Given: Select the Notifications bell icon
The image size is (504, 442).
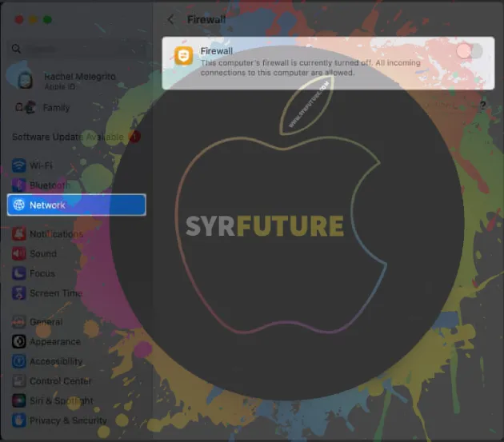Looking at the screenshot, I should click(19, 234).
